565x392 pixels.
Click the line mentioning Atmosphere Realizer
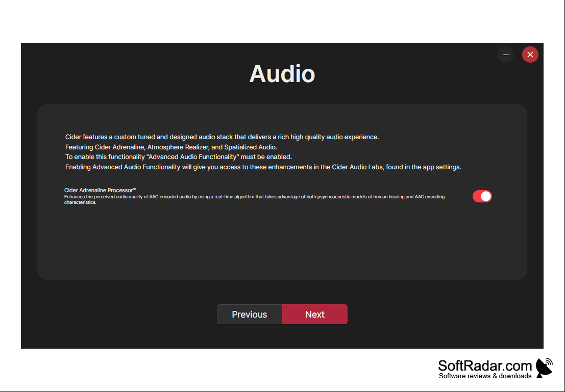coord(171,147)
